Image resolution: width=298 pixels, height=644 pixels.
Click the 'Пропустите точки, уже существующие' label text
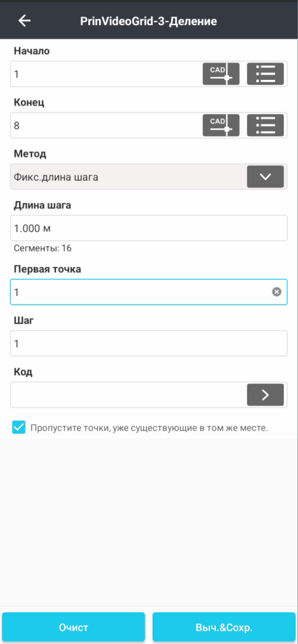(x=149, y=428)
